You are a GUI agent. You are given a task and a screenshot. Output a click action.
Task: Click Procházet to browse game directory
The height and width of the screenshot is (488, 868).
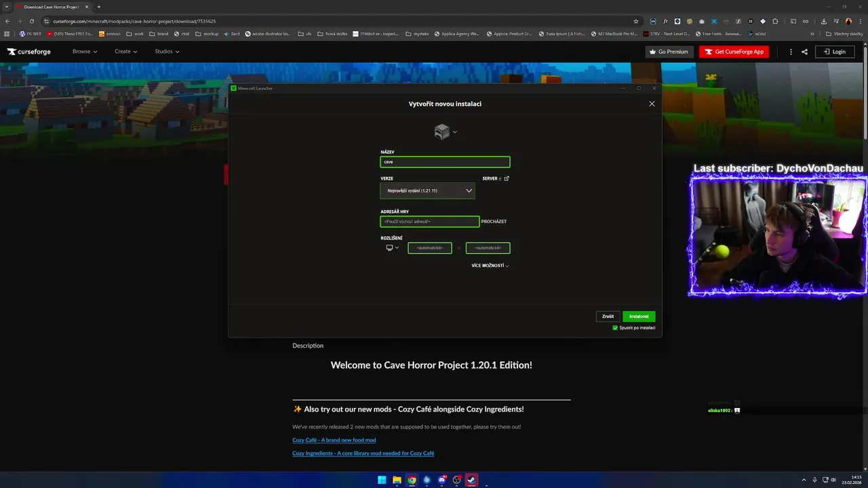pos(494,222)
